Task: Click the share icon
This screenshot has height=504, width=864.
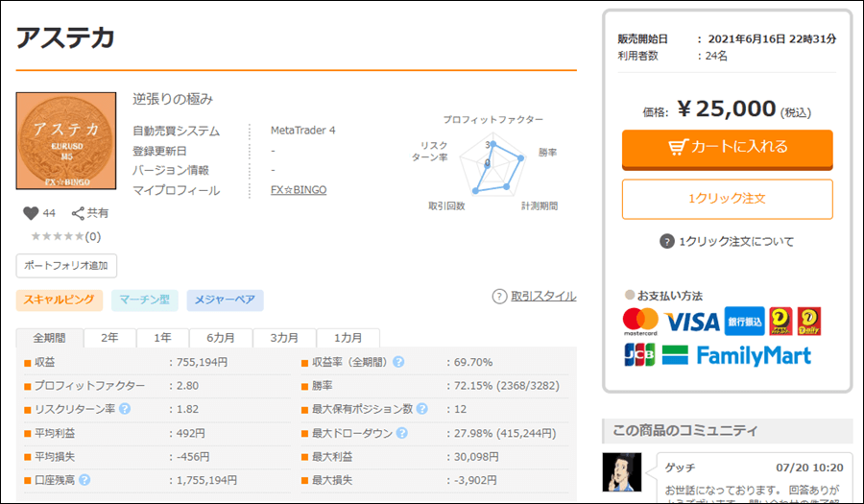Action: [x=78, y=213]
